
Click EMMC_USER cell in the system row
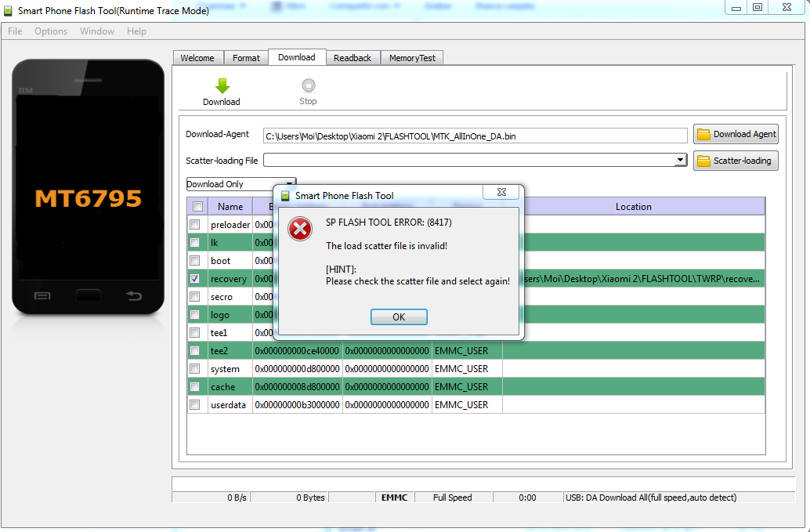(467, 369)
